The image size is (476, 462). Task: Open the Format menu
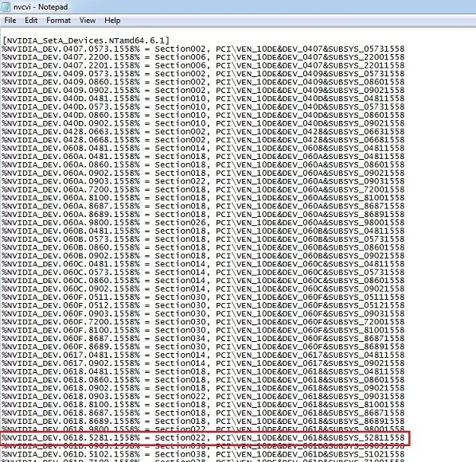point(58,21)
